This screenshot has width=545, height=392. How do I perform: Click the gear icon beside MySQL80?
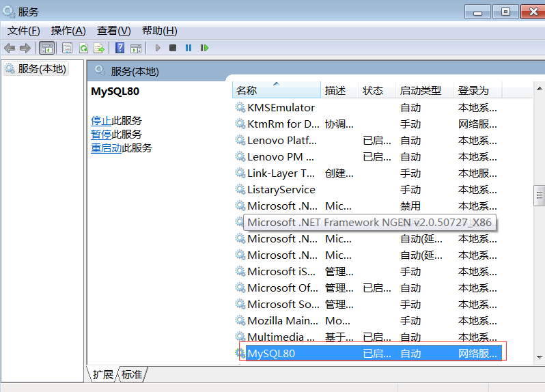coord(240,353)
